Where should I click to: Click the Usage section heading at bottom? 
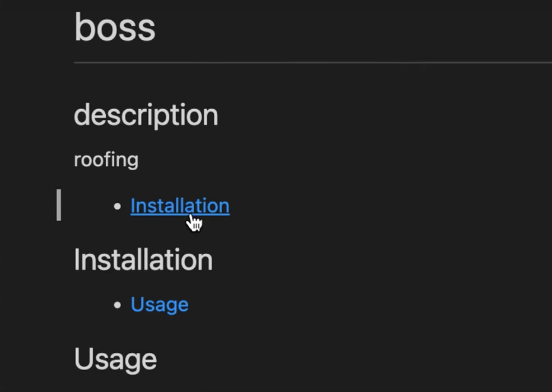tap(115, 359)
